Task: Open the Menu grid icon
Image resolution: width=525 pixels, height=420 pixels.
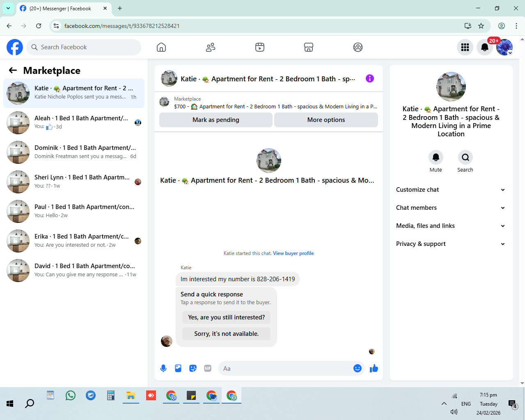Action: [465, 47]
